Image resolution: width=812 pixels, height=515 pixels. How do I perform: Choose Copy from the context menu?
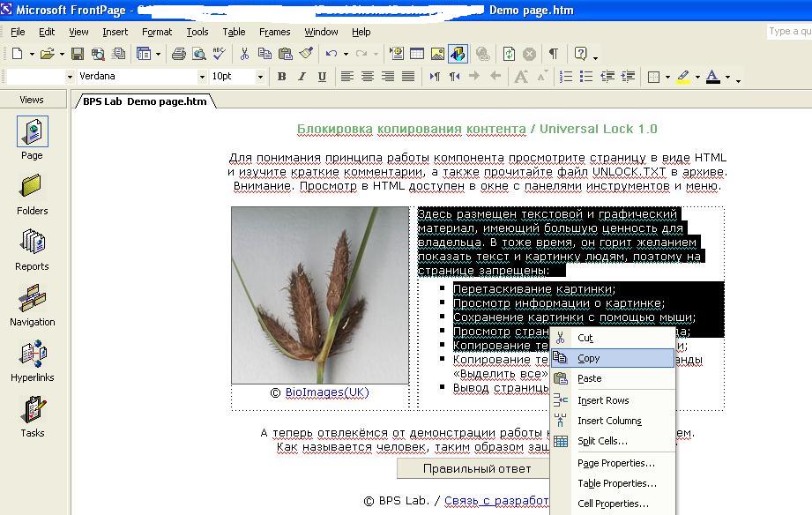(x=613, y=358)
